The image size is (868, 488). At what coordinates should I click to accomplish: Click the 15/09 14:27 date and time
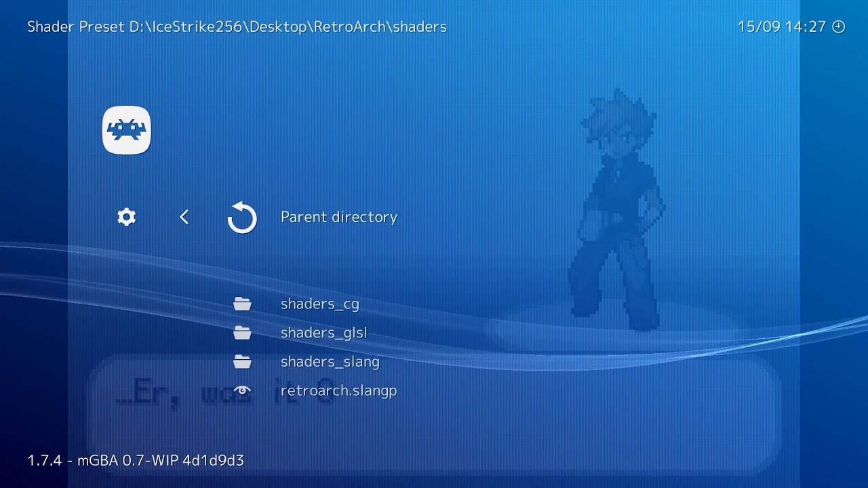coord(782,27)
